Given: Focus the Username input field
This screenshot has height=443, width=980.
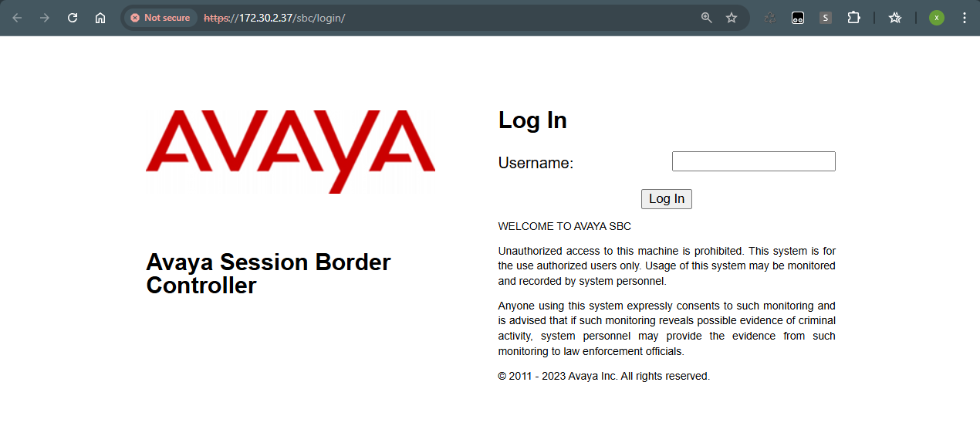Looking at the screenshot, I should click(753, 161).
